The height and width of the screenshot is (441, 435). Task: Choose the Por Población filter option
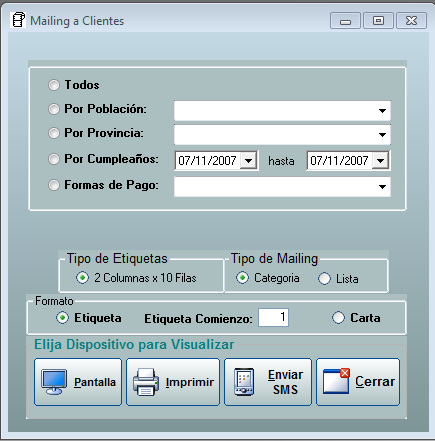(x=54, y=109)
